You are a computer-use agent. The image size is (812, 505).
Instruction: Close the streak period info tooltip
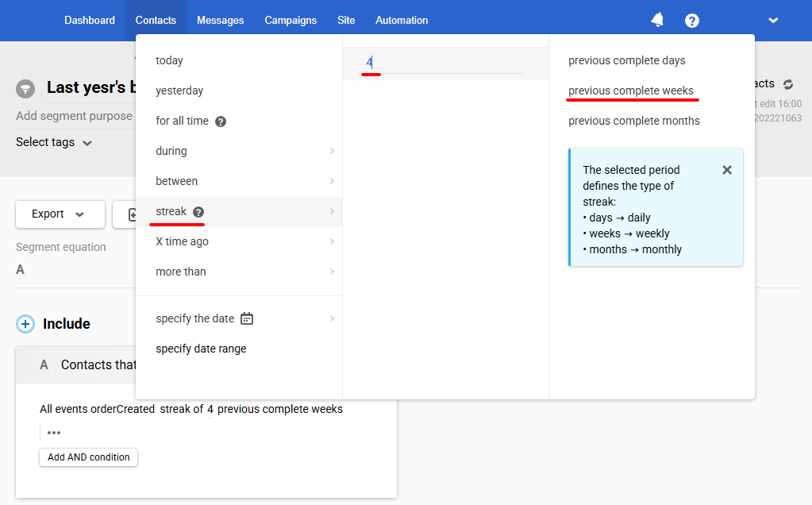coord(727,170)
